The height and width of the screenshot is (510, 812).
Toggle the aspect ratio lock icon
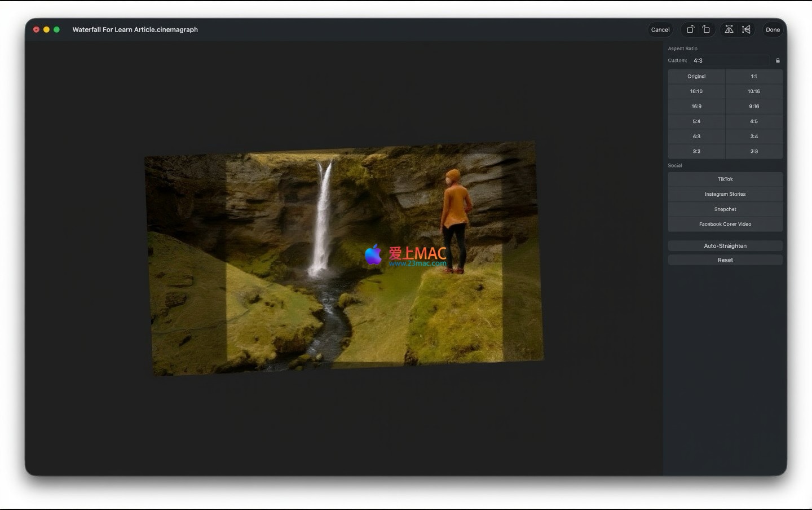point(778,60)
